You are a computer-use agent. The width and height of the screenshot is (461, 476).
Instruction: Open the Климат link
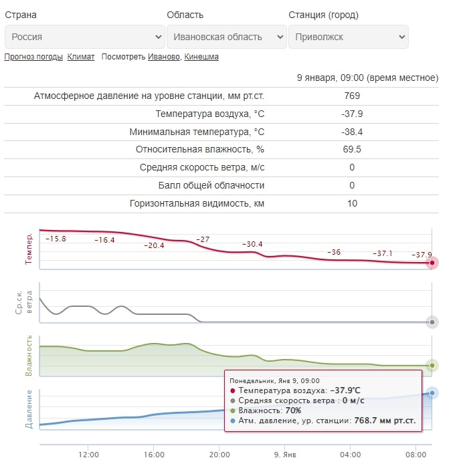pos(81,57)
